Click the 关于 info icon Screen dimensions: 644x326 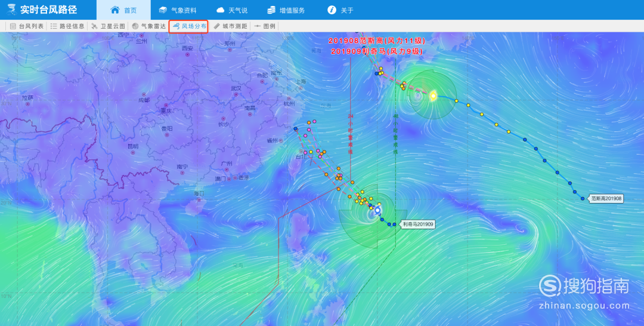click(x=332, y=10)
